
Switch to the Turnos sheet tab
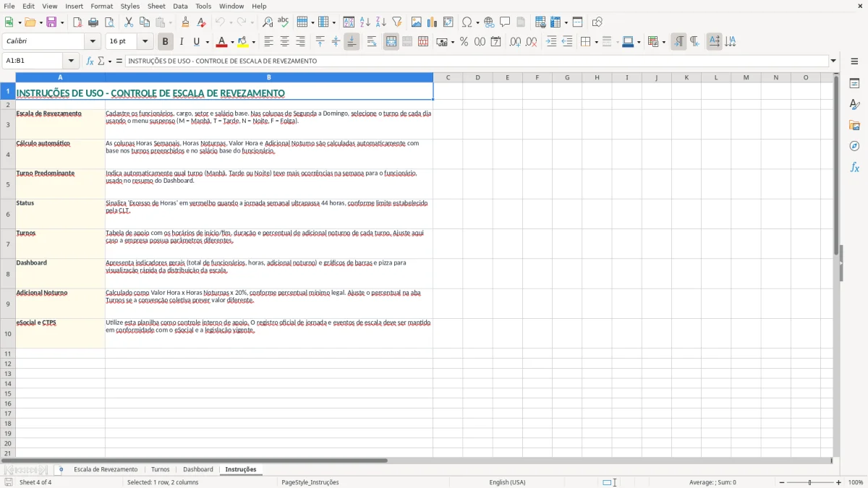160,469
